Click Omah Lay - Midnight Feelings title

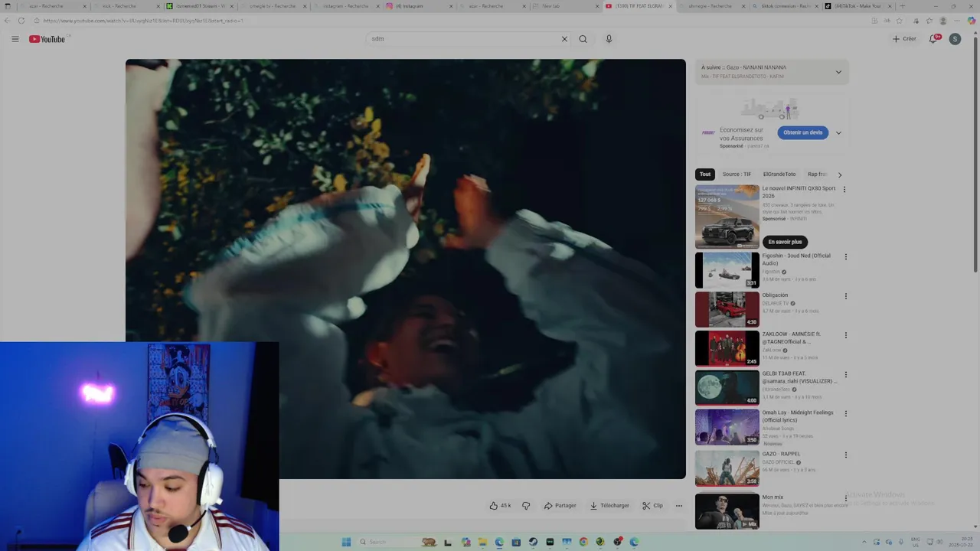(x=798, y=416)
